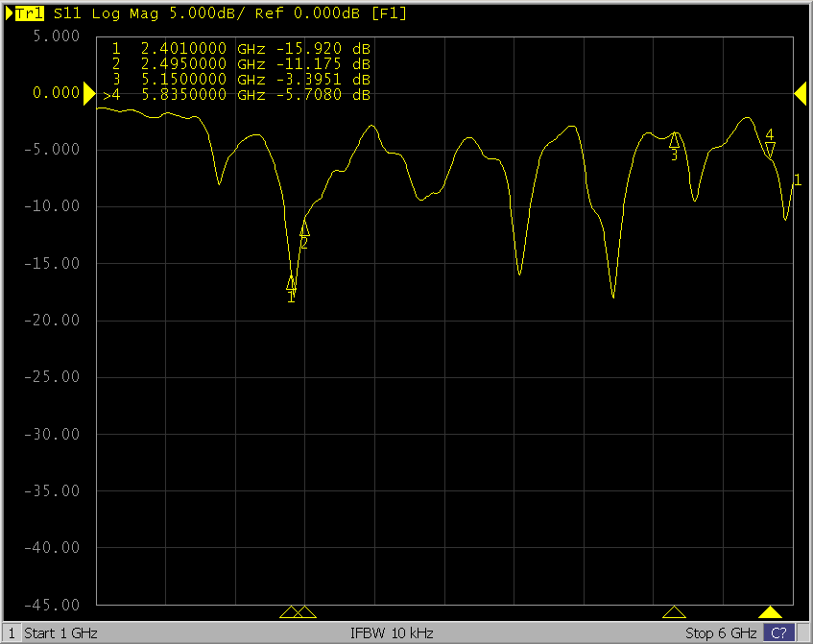Click filled yellow marker indicator on bottom axis
Viewport: 813px width, 644px height.
[x=770, y=612]
